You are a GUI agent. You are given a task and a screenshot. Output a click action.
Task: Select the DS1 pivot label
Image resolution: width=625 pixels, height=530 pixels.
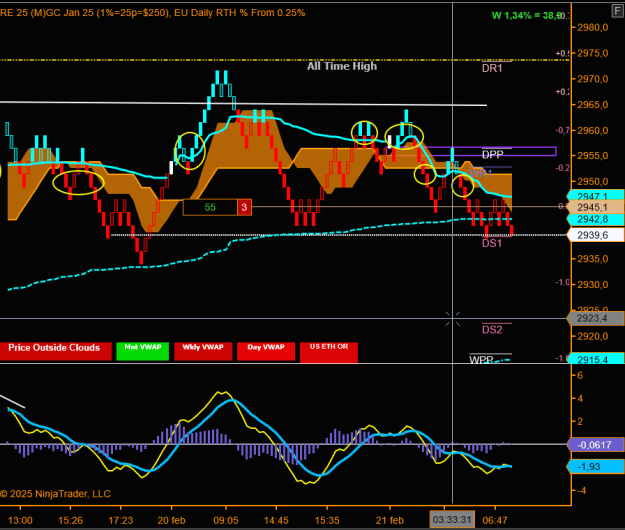tap(492, 243)
